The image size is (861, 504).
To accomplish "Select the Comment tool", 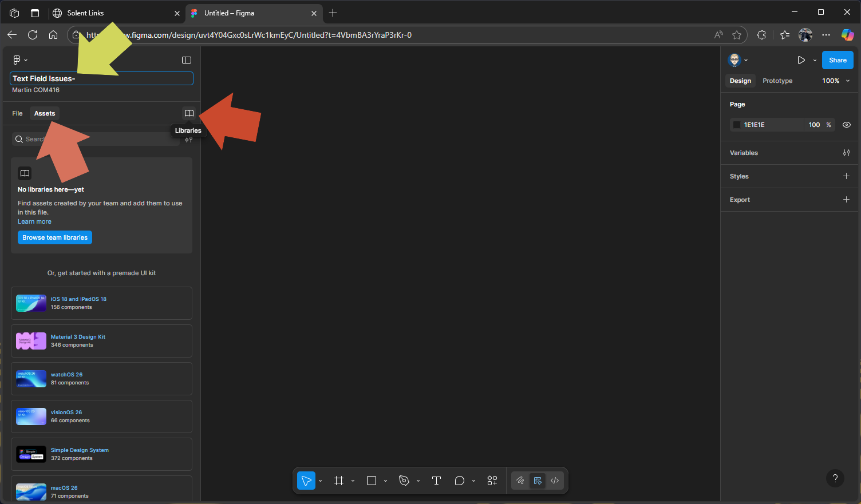I will point(459,481).
